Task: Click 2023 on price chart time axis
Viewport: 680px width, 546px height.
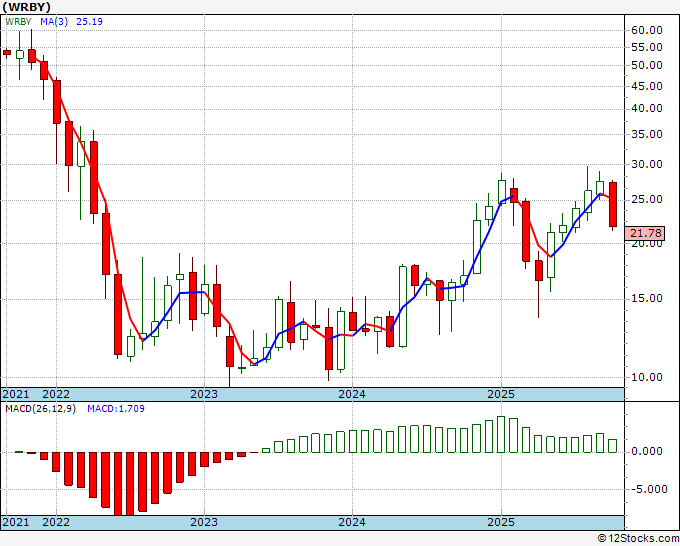Action: click(x=204, y=394)
